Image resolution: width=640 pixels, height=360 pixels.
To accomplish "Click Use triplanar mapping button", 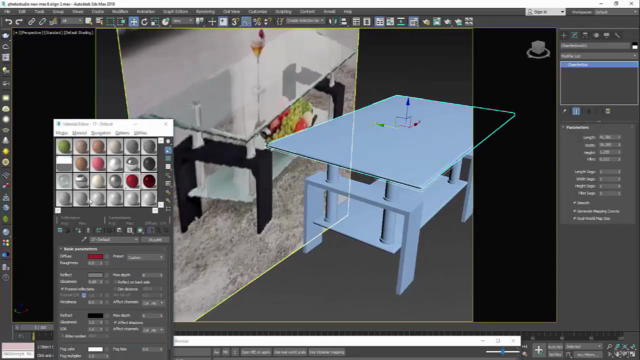I will point(327,352).
